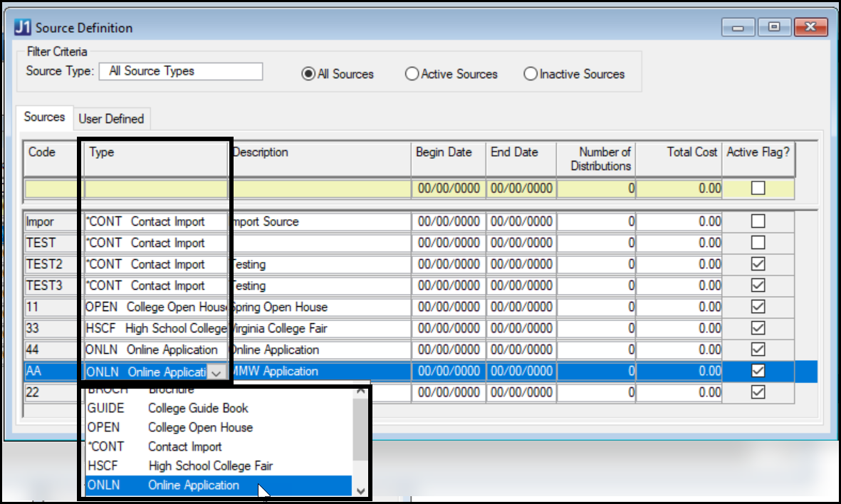
Task: Open the Source Type filter field
Action: point(181,71)
